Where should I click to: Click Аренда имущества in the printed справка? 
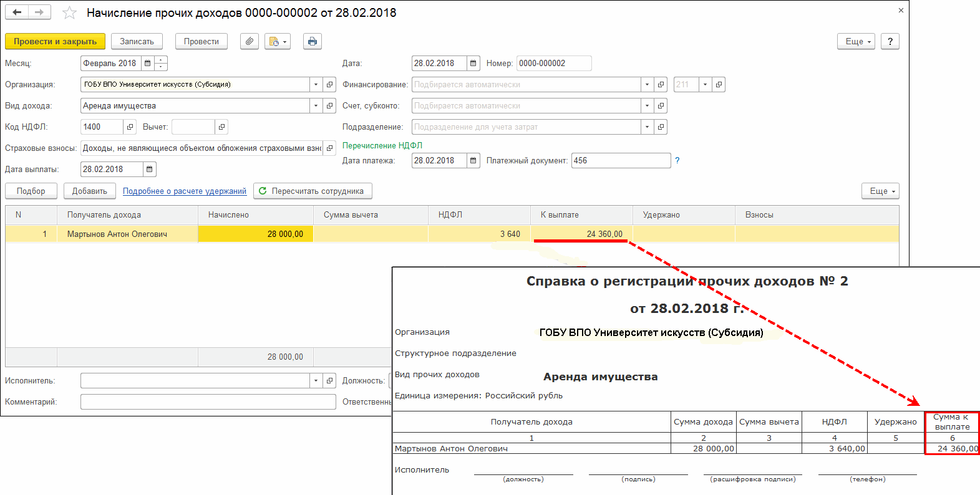(600, 377)
